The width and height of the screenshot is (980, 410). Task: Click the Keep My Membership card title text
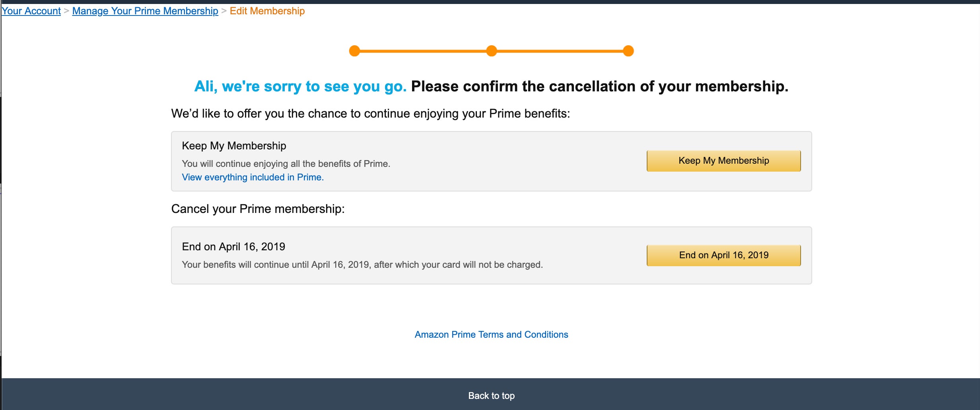point(234,146)
